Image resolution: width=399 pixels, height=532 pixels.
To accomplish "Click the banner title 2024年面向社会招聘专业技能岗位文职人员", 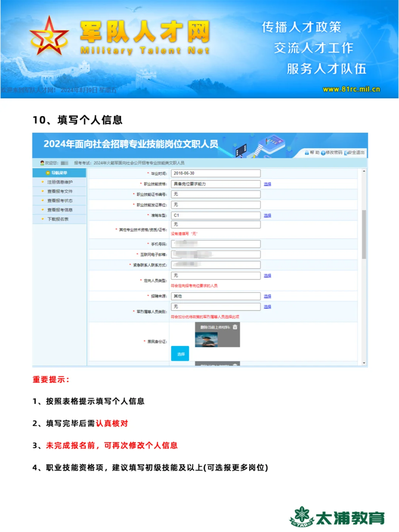I will pyautogui.click(x=131, y=144).
